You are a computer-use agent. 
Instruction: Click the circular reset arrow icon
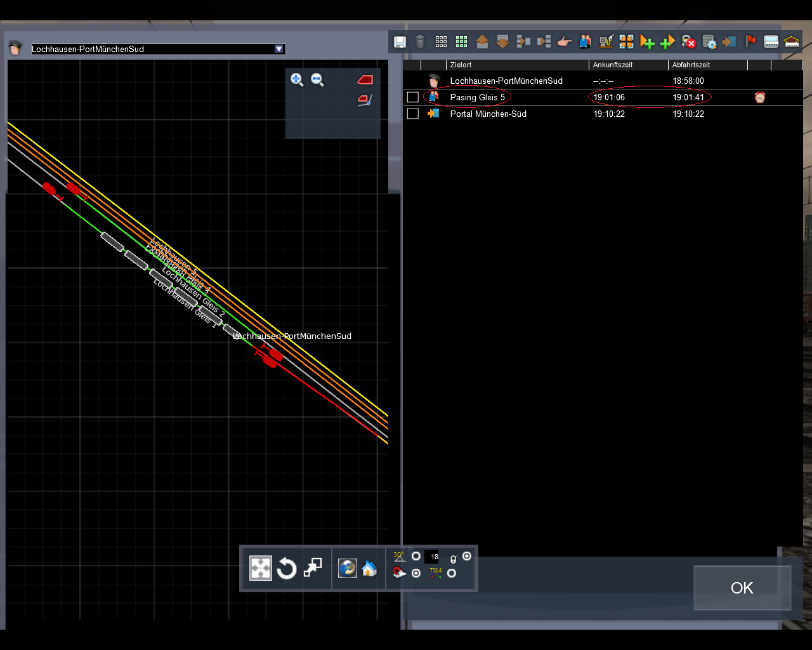pos(287,568)
